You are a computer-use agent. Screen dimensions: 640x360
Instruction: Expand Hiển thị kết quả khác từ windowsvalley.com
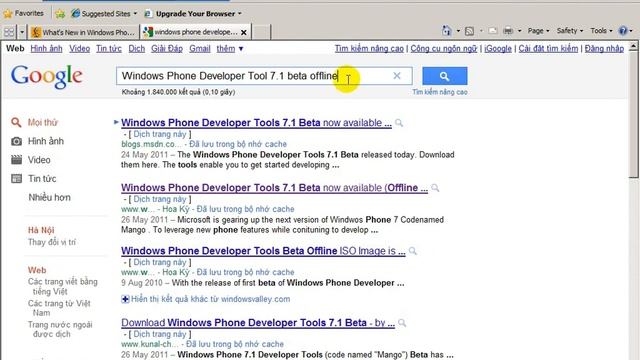tap(206, 299)
